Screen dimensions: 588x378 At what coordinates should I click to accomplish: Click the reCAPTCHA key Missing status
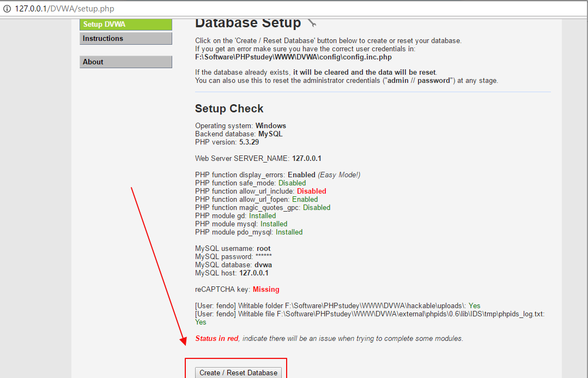[266, 290]
